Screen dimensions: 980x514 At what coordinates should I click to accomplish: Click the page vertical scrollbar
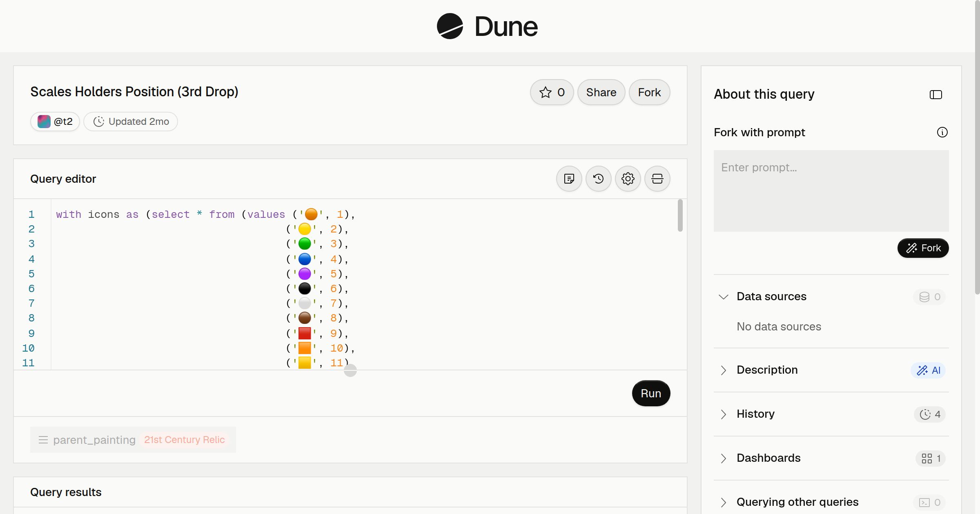[977, 147]
